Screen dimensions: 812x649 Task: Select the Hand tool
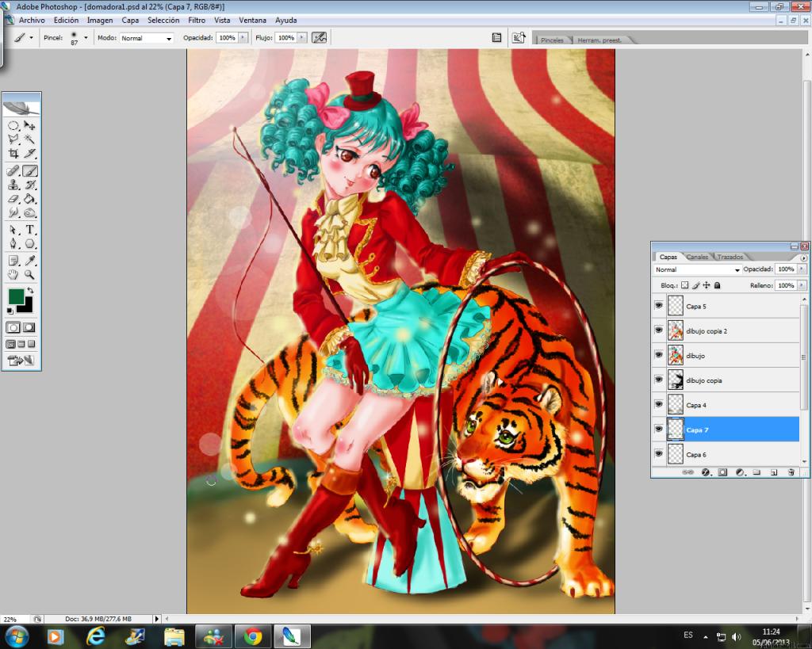(x=13, y=275)
